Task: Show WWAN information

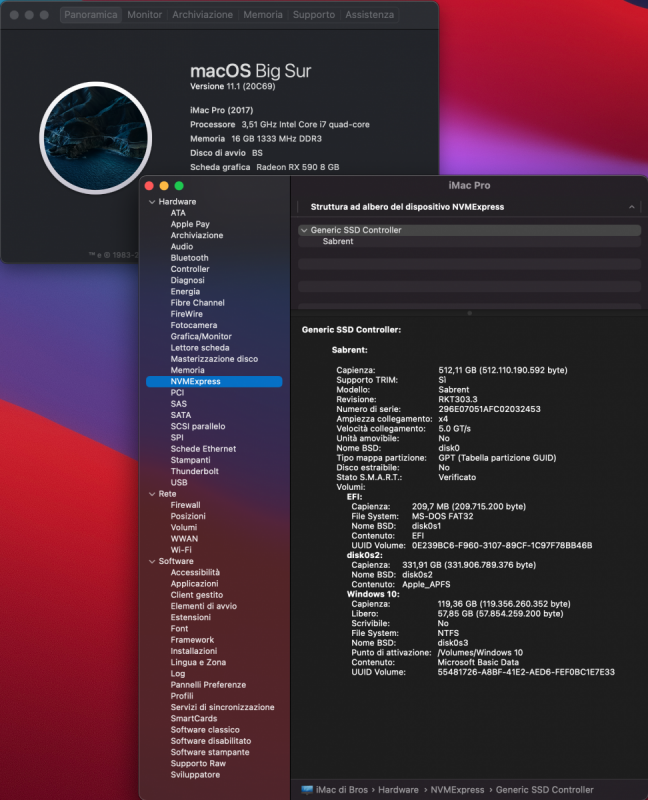Action: pyautogui.click(x=184, y=538)
